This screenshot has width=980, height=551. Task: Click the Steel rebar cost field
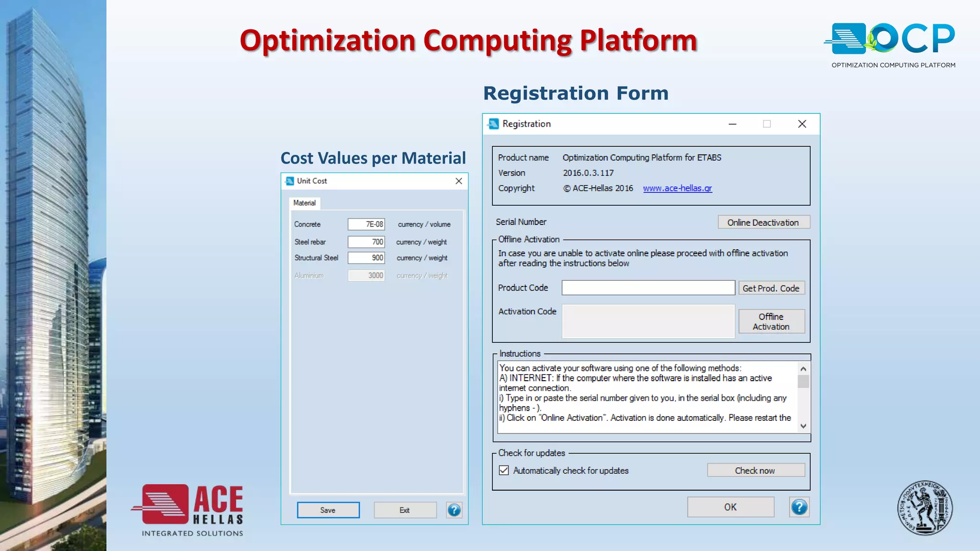tap(366, 242)
